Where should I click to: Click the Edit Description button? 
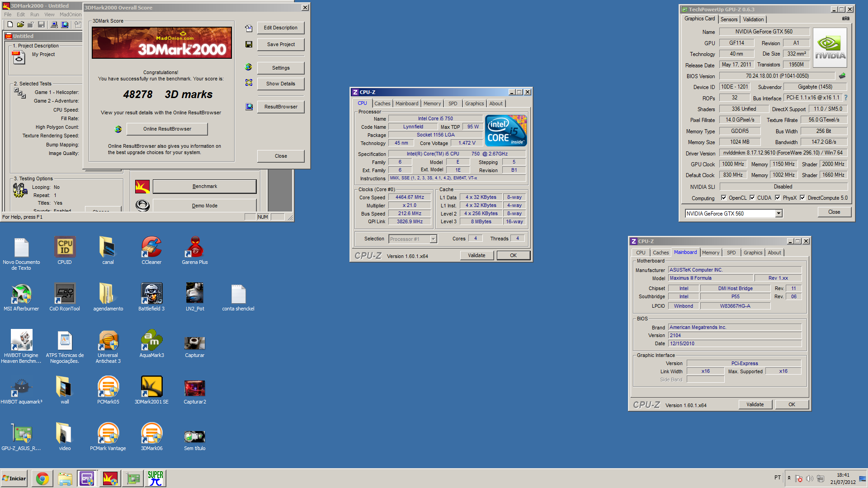coord(280,28)
